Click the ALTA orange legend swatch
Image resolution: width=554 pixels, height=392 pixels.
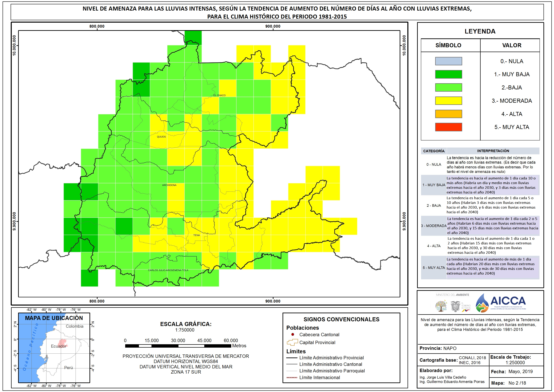(448, 114)
